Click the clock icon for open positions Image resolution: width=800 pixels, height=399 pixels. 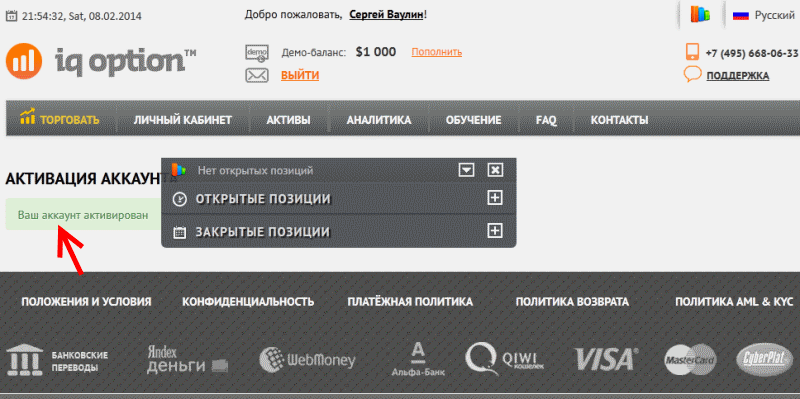click(x=179, y=199)
